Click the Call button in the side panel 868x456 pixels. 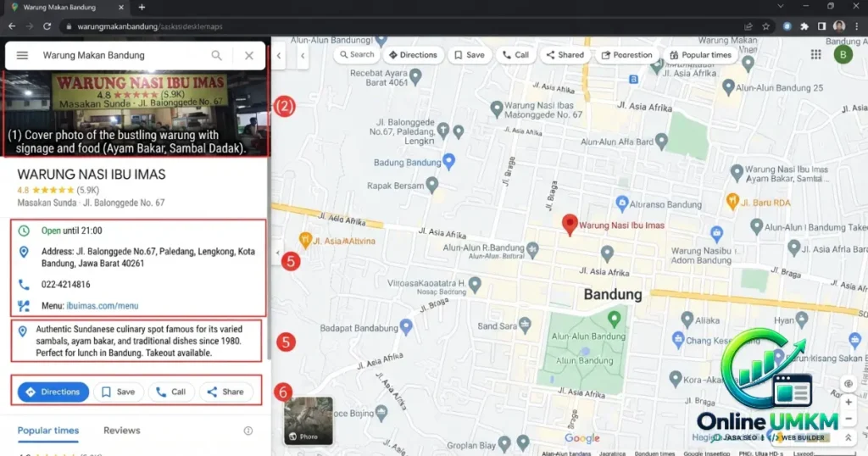coord(171,392)
